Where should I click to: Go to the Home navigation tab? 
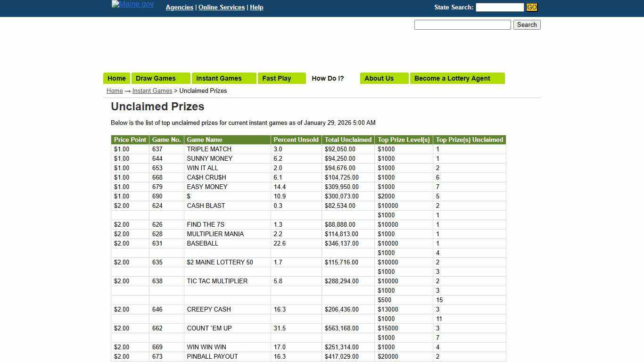coord(116,78)
